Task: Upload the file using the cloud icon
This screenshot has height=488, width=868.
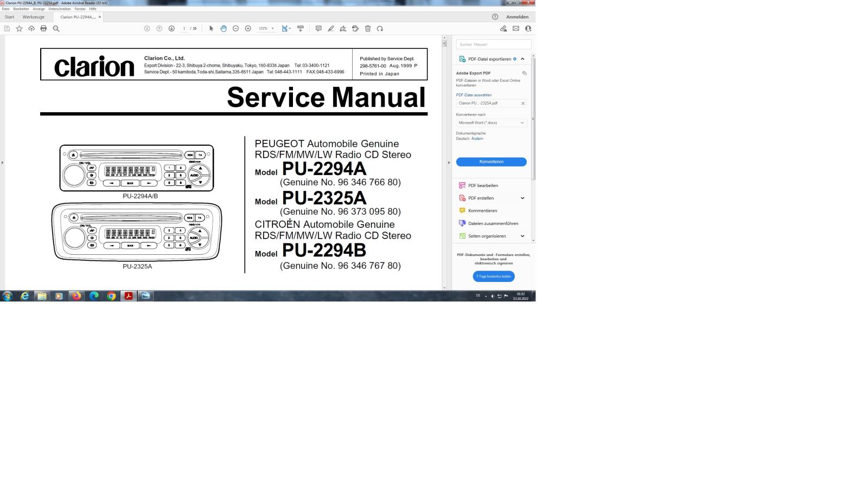Action: point(31,29)
